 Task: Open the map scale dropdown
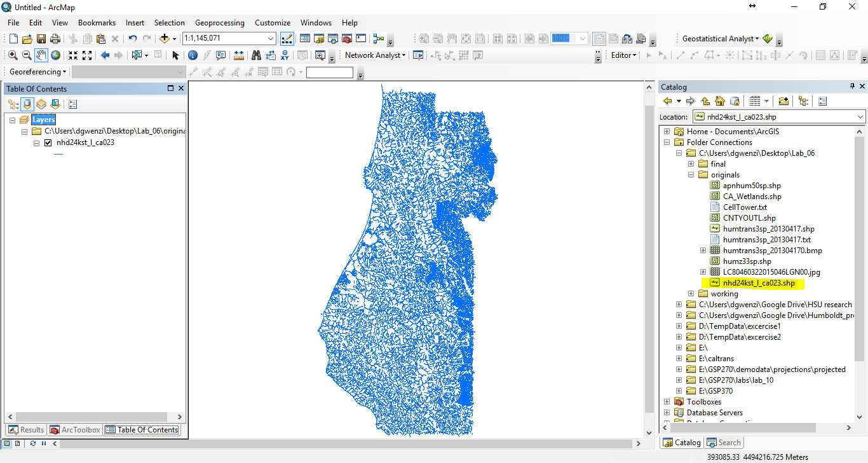tap(271, 39)
